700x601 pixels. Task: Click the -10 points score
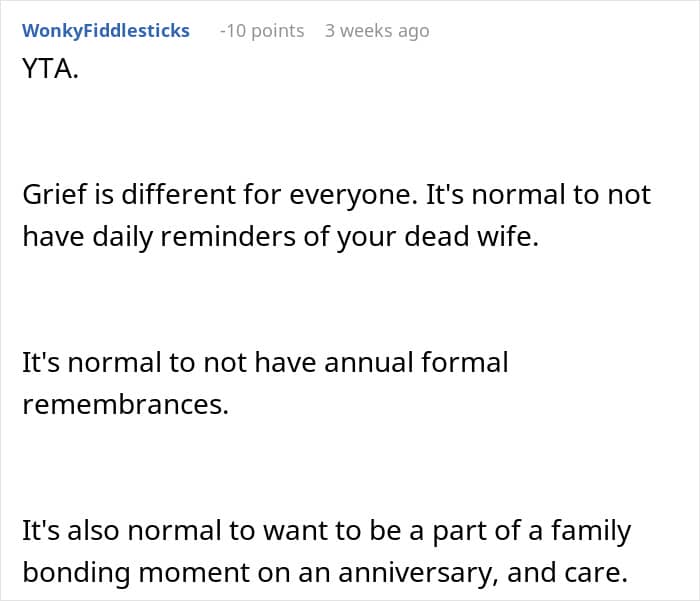(x=262, y=31)
